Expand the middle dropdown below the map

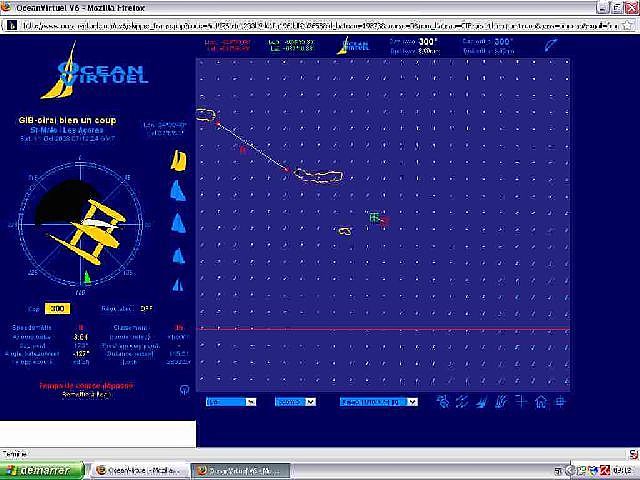coord(296,402)
